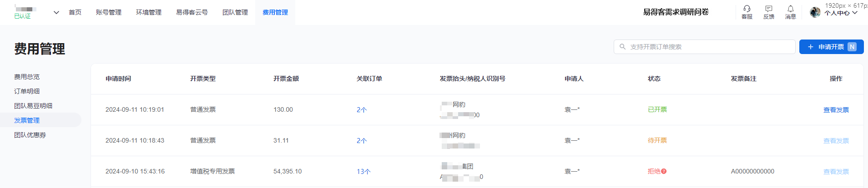The width and height of the screenshot is (868, 188).
Task: Click the user avatar picture
Action: (815, 12)
